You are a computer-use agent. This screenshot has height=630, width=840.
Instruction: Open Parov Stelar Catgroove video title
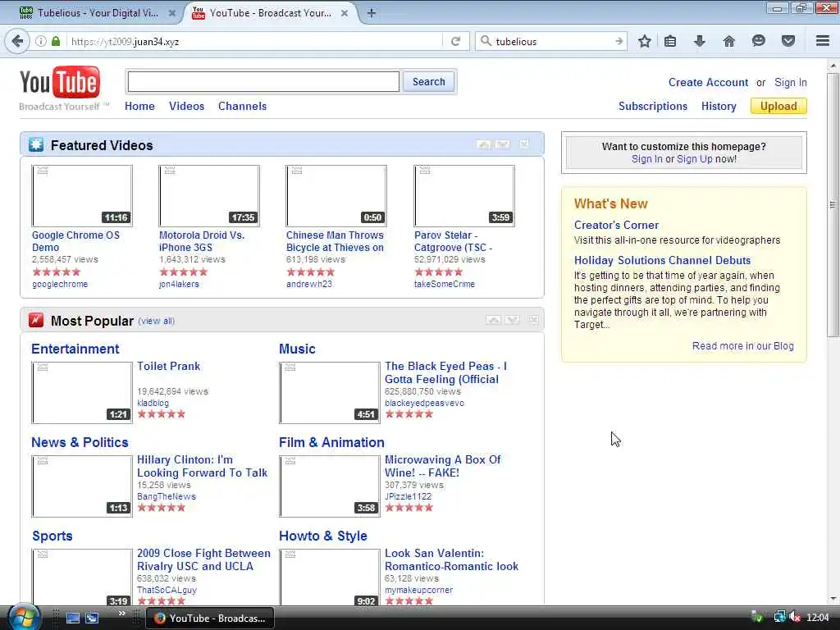pos(453,241)
